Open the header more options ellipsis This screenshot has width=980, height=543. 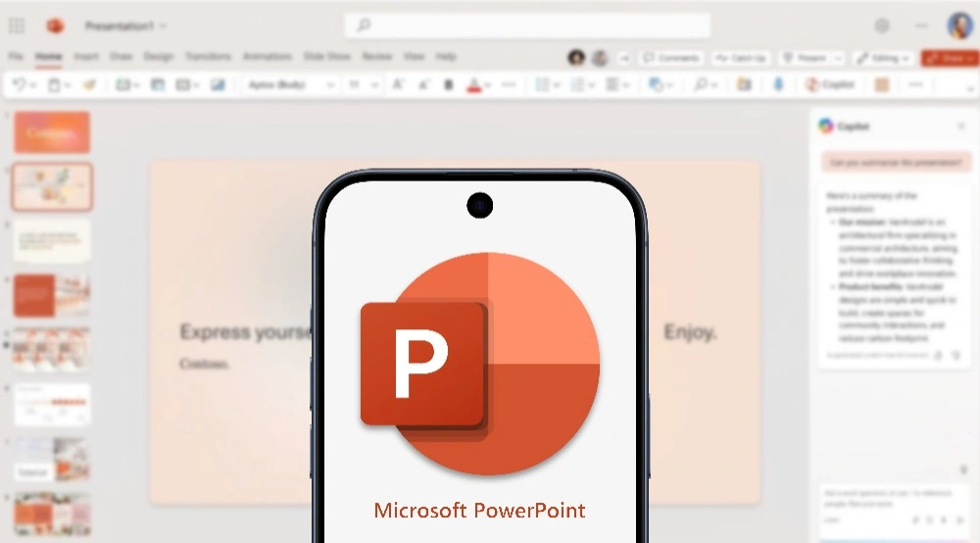(x=921, y=25)
